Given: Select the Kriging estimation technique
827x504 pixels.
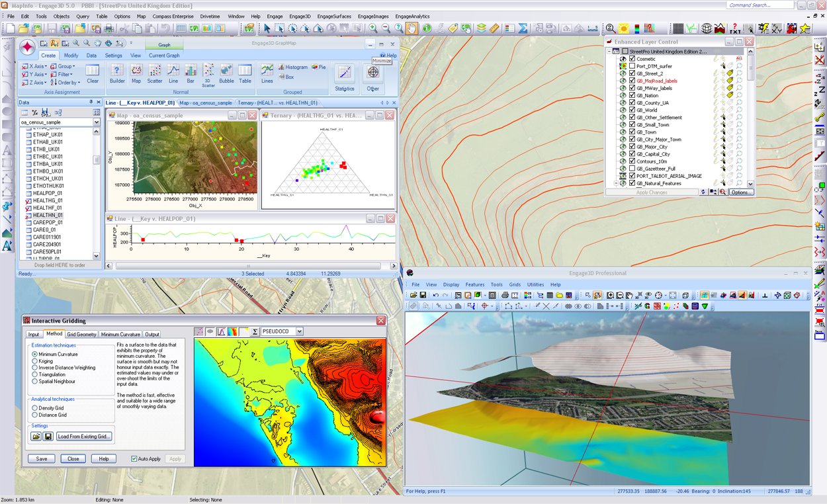Looking at the screenshot, I should coord(34,361).
